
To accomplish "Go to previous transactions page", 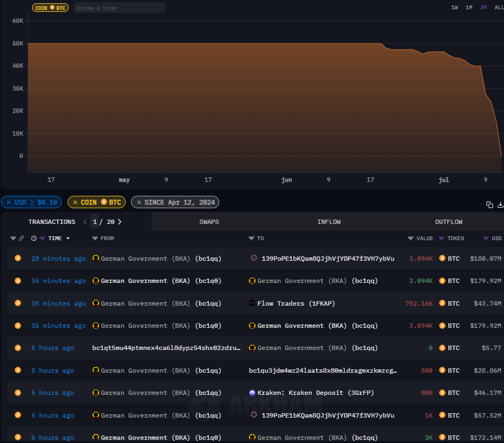I will pos(85,222).
